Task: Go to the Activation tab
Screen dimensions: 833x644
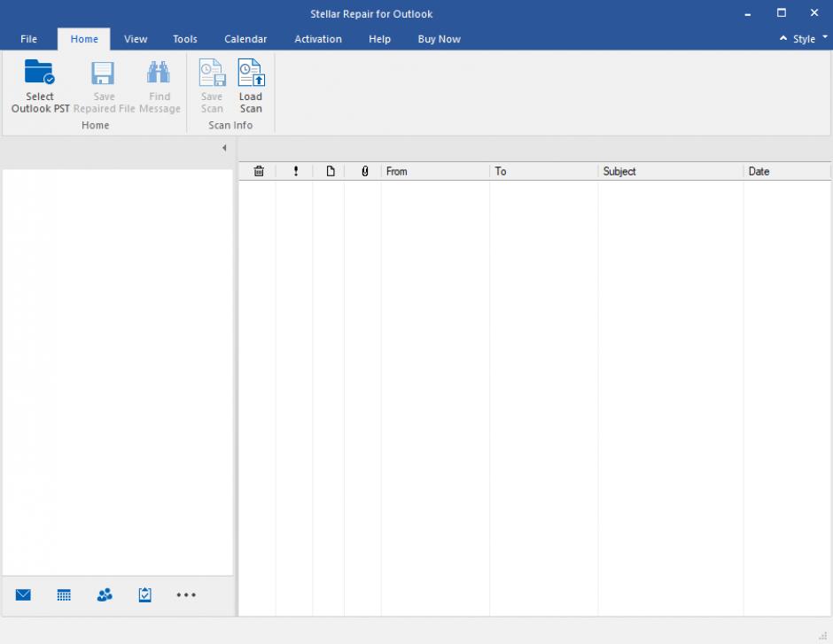Action: (318, 39)
